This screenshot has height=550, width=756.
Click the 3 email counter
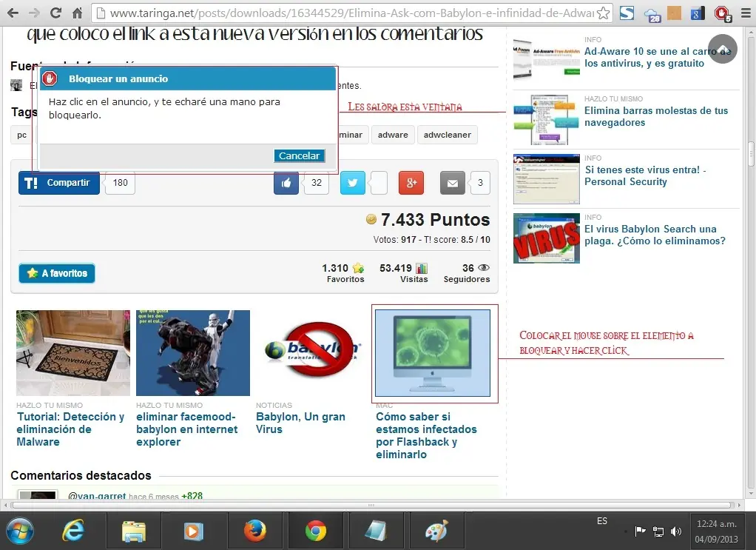(480, 183)
